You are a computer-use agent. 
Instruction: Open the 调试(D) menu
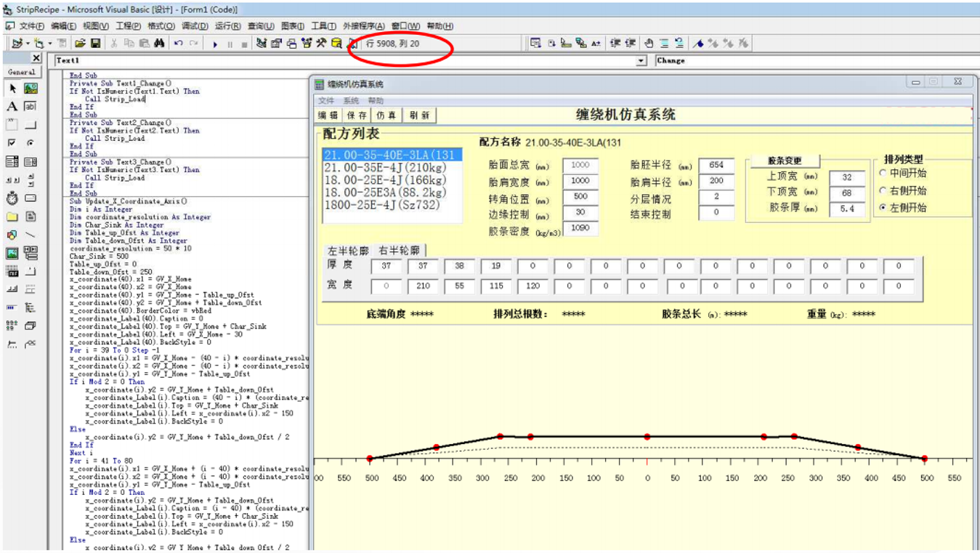195,26
